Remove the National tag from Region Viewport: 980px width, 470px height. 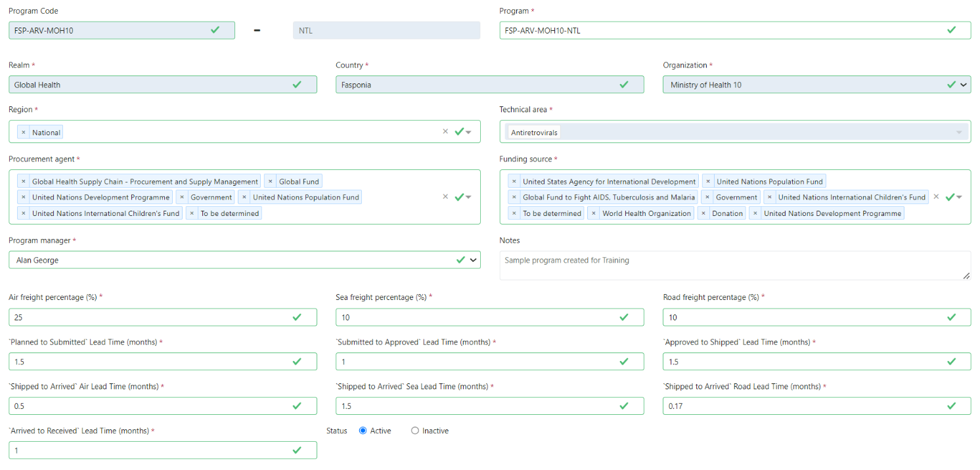pyautogui.click(x=24, y=133)
